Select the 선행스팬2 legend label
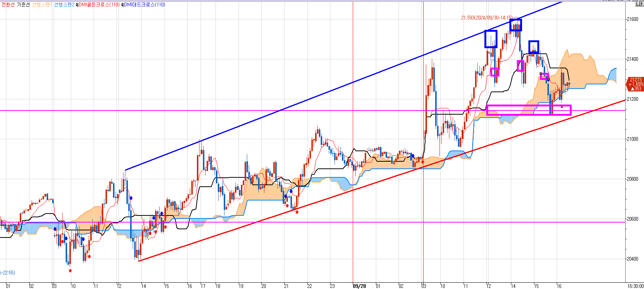Image resolution: width=644 pixels, height=289 pixels. pos(64,5)
